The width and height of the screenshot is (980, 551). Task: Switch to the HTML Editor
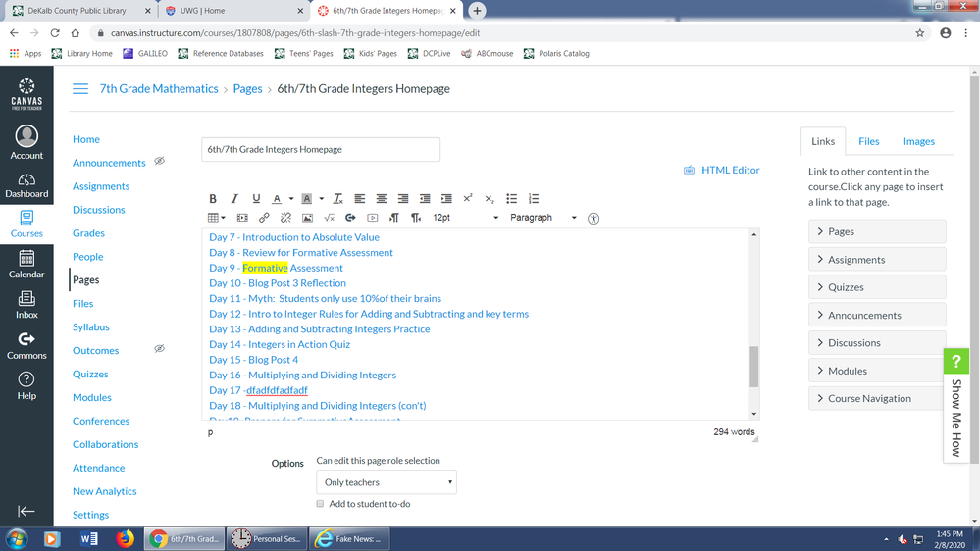pos(722,170)
